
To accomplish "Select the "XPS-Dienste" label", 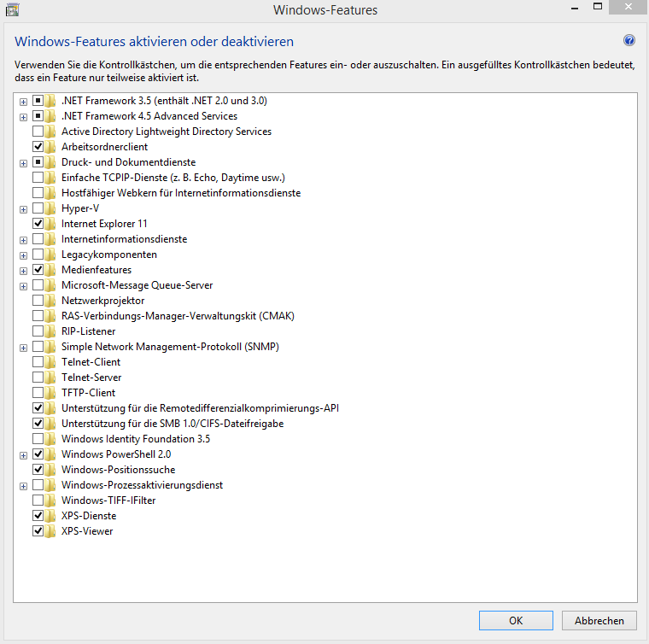I will [89, 516].
